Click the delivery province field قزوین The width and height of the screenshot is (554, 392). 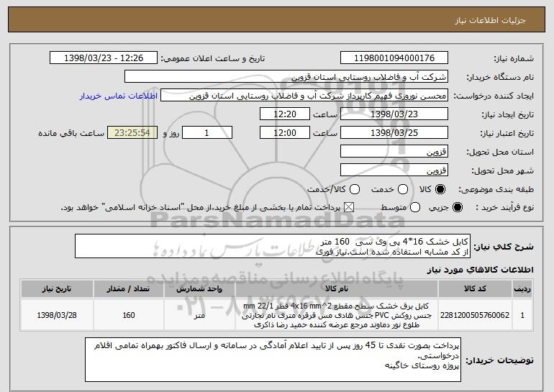click(x=394, y=152)
